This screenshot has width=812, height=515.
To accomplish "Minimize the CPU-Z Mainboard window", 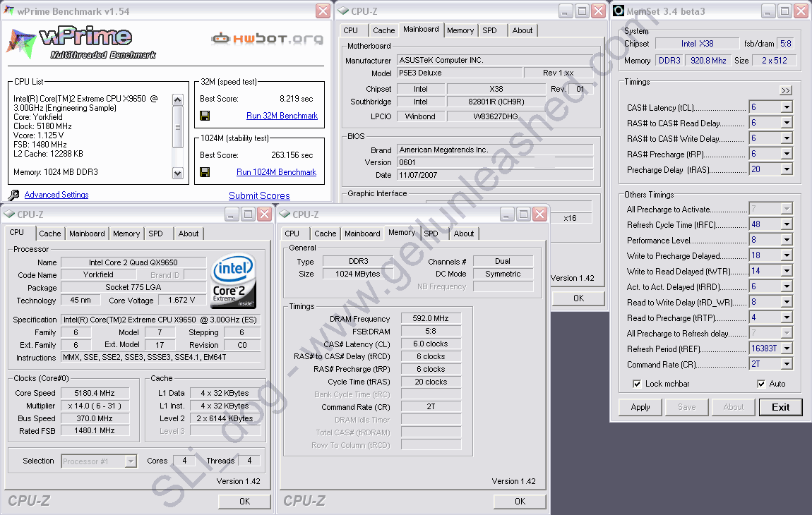I will tap(565, 11).
